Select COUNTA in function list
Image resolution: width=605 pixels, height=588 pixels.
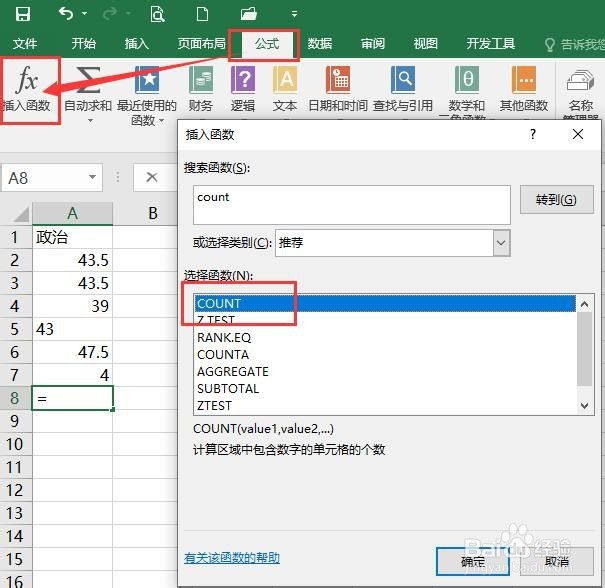pyautogui.click(x=385, y=355)
